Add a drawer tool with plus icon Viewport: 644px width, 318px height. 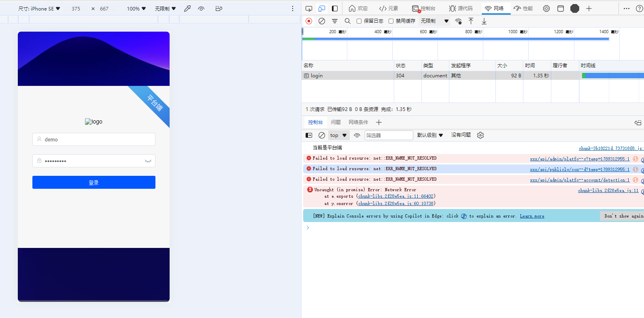(x=379, y=122)
